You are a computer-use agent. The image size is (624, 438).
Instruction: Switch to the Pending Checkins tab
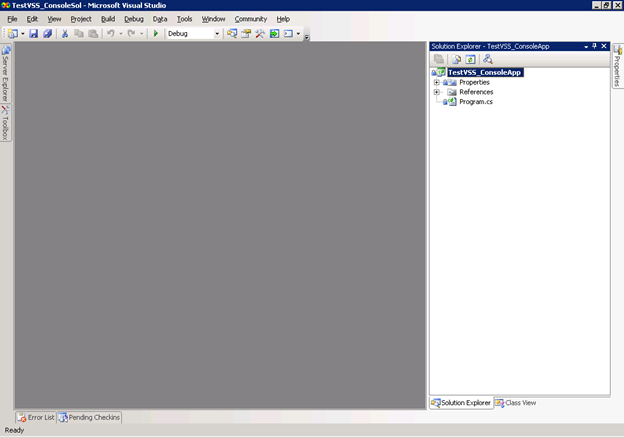(x=89, y=417)
